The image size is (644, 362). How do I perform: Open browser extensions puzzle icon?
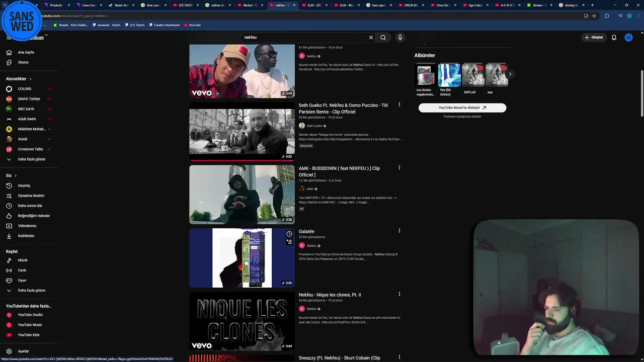[x=607, y=16]
